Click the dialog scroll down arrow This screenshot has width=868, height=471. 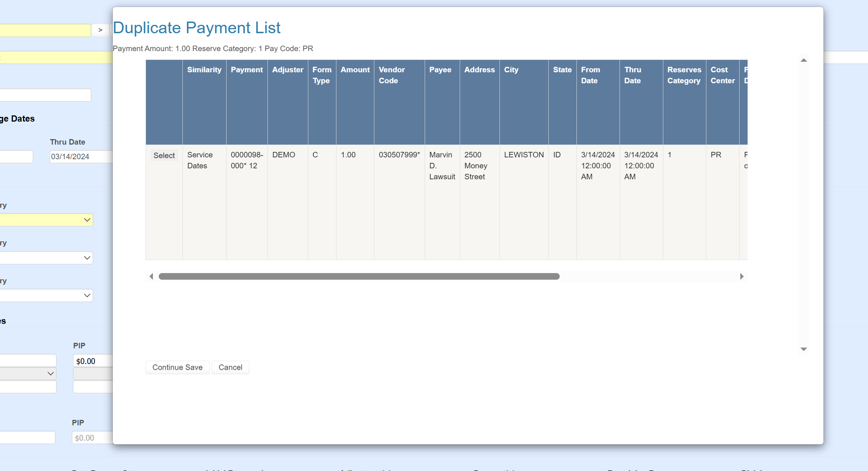point(803,349)
